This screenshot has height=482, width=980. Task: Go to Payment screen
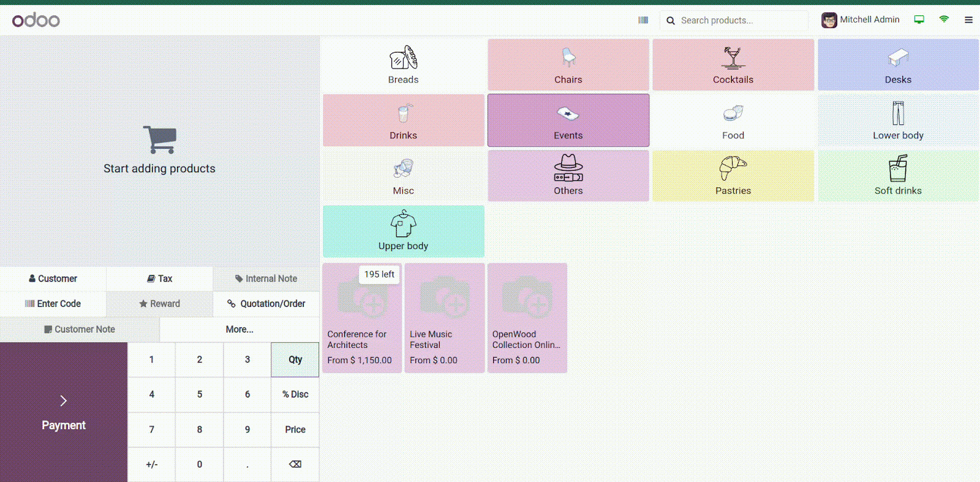coord(64,412)
